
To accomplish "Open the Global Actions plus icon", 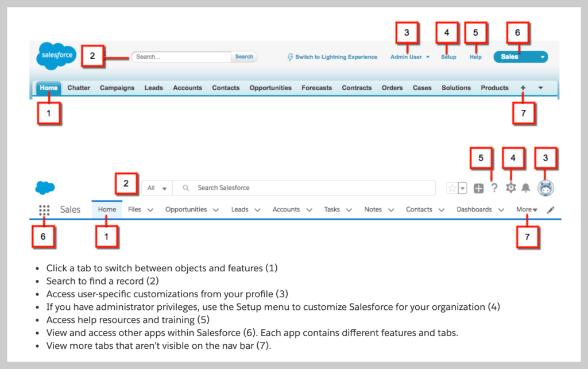I will pyautogui.click(x=478, y=188).
